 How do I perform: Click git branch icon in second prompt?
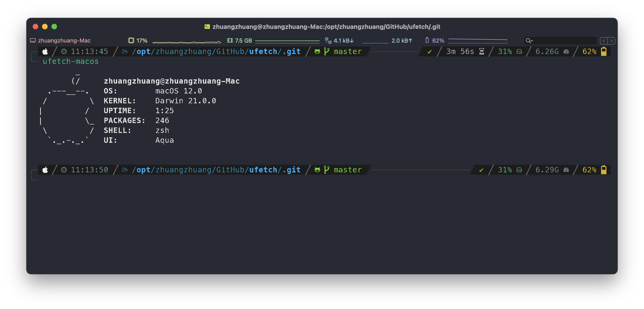coord(326,170)
